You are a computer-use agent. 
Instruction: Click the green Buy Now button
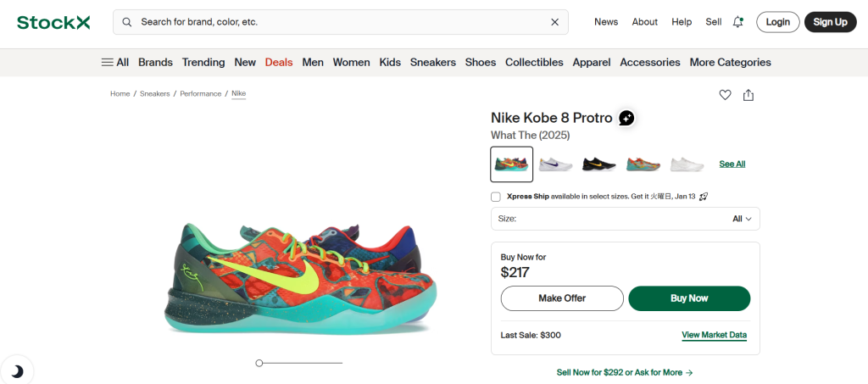pyautogui.click(x=689, y=298)
